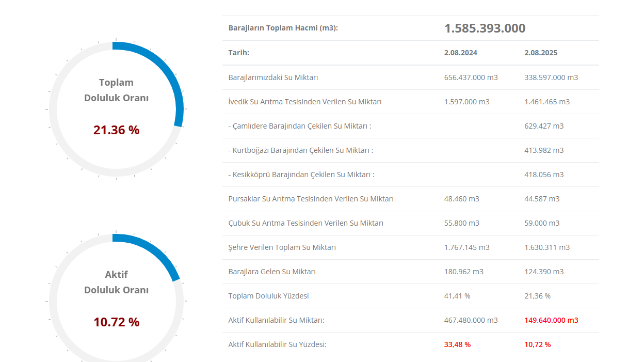This screenshot has height=362, width=644.
Task: Click the 2.08.2024 date column header
Action: (x=460, y=53)
